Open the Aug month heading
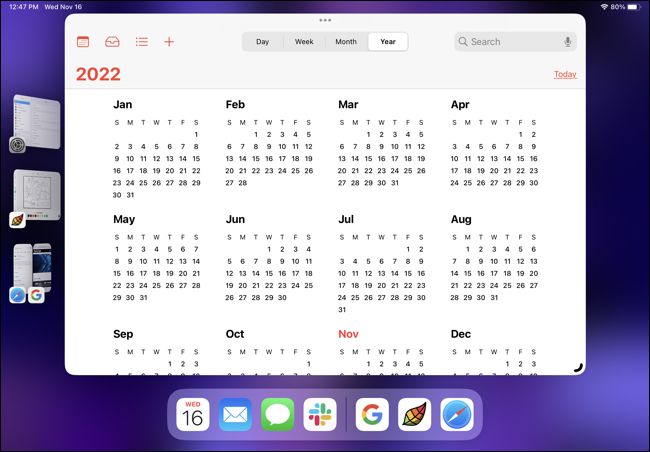 [461, 219]
